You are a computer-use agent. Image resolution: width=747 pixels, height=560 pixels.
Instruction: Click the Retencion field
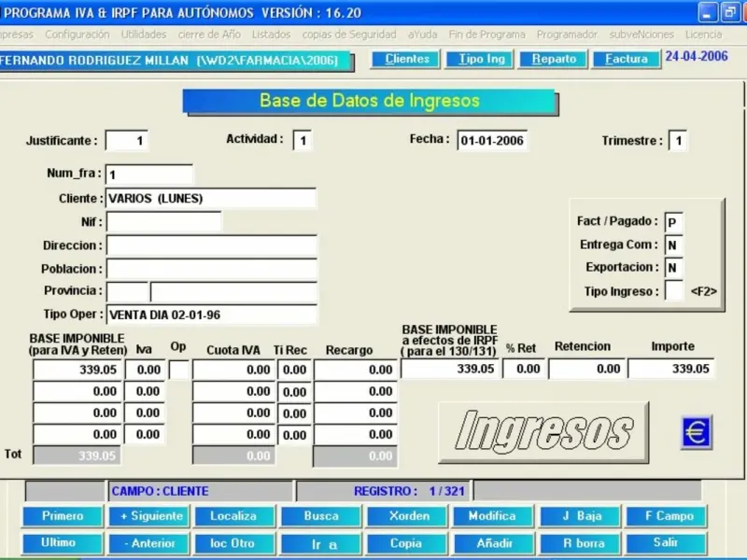point(586,369)
